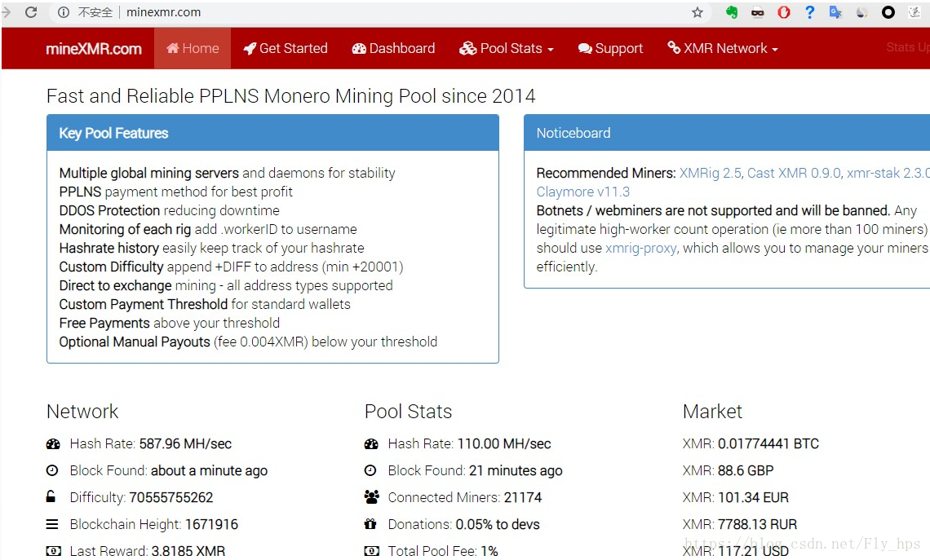The width and height of the screenshot is (930, 560).
Task: Click XMR price 88.6 GBP
Action: pyautogui.click(x=746, y=470)
